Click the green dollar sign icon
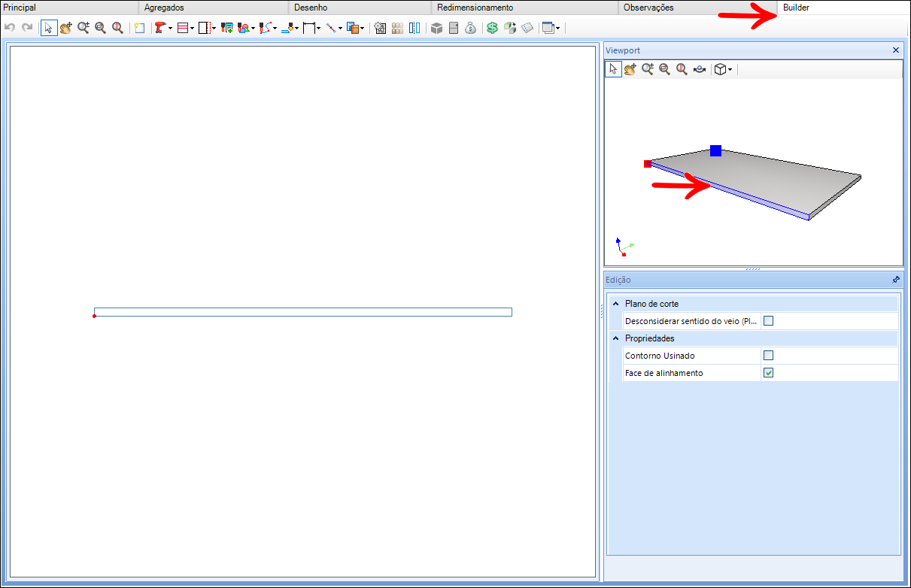 tap(492, 28)
